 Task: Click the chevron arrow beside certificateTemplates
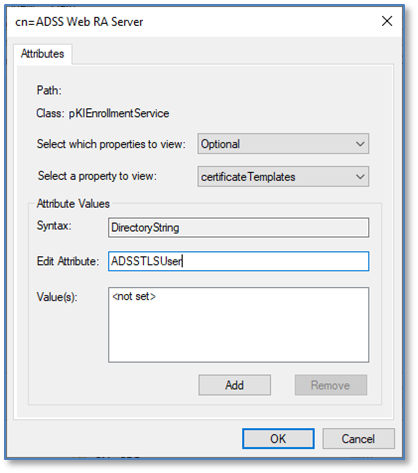360,177
